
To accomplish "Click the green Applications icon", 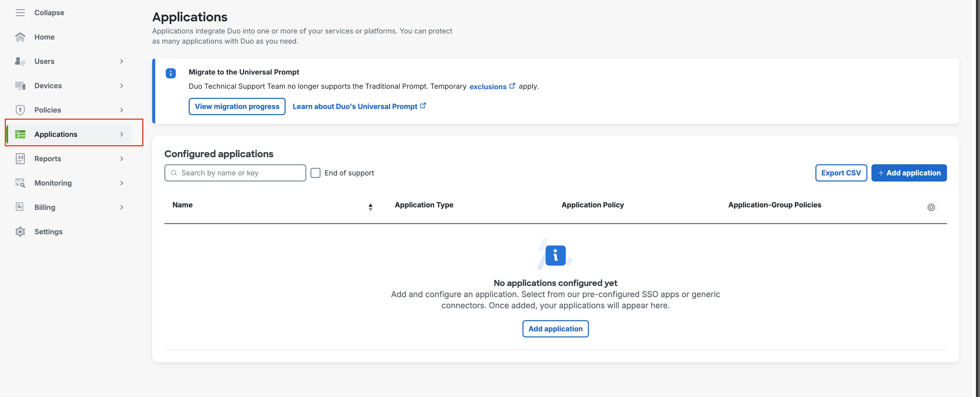I will tap(20, 134).
